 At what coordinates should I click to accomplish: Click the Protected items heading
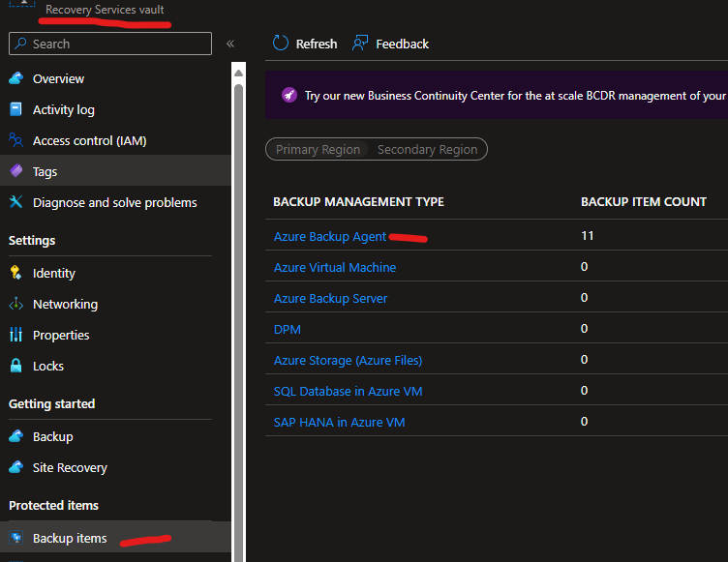tap(53, 505)
